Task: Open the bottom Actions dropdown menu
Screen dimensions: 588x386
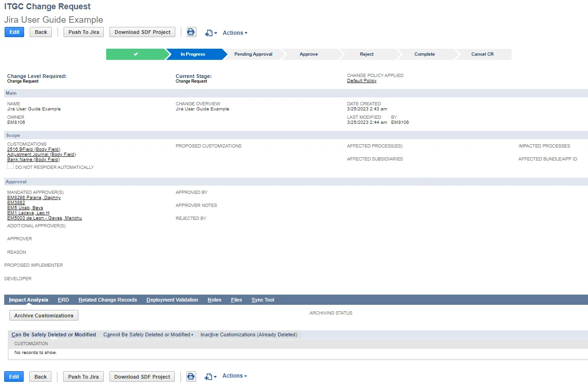Action: 235,376
